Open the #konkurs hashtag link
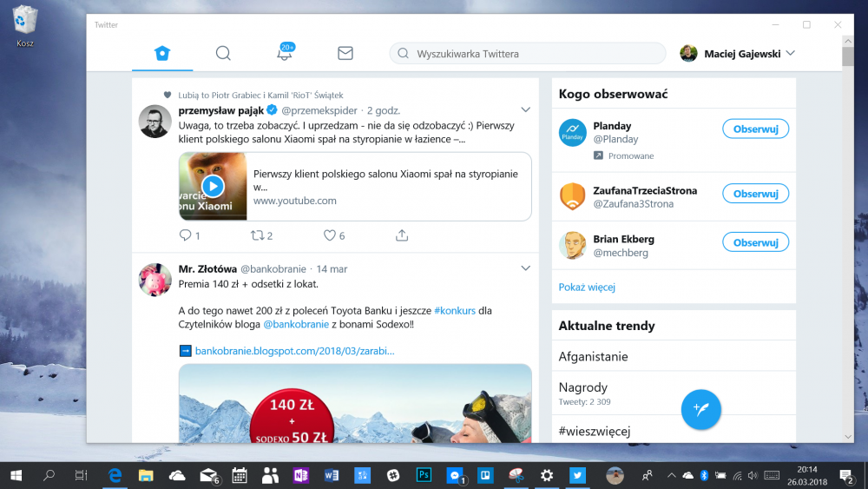Screen dimensions: 868x489 click(x=455, y=311)
